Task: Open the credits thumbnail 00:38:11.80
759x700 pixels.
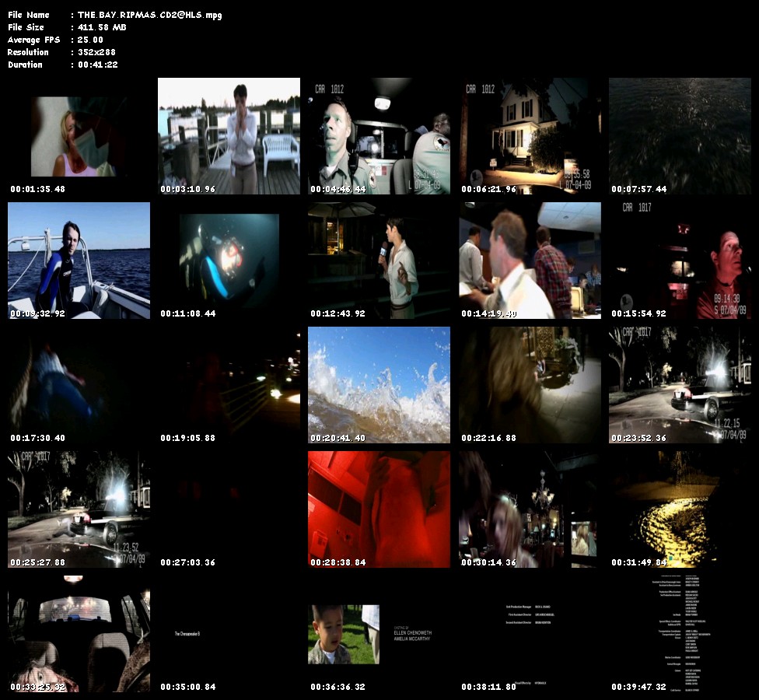Action: tap(530, 634)
